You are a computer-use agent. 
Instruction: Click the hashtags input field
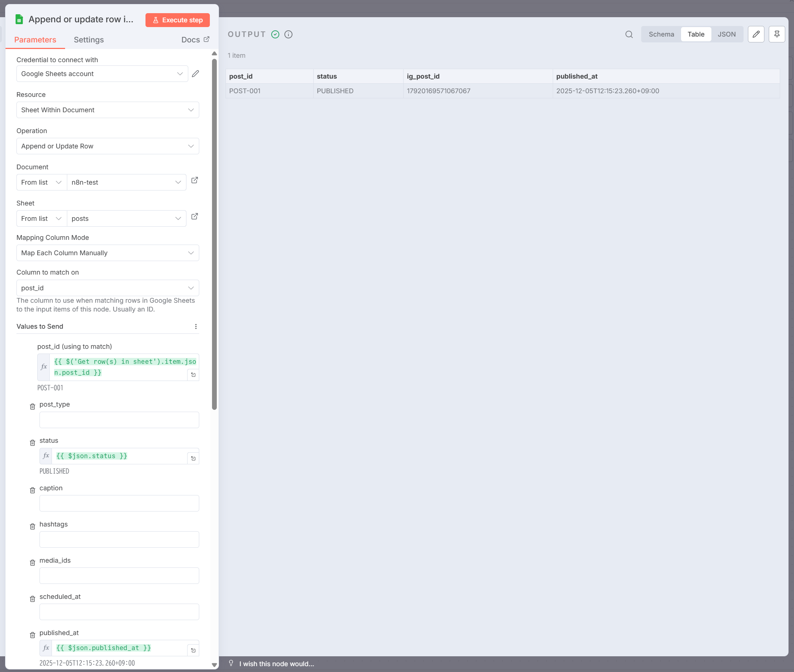click(119, 539)
